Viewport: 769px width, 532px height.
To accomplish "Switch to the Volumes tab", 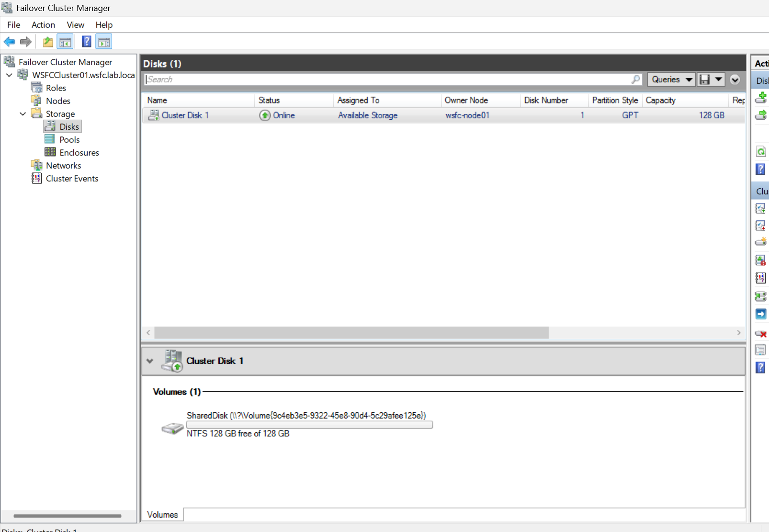I will click(x=162, y=514).
